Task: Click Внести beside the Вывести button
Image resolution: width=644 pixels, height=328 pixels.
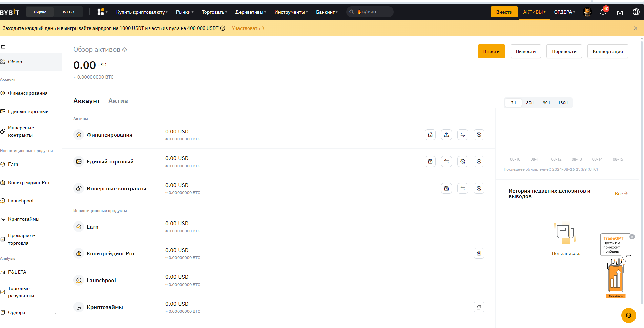Action: click(x=492, y=51)
